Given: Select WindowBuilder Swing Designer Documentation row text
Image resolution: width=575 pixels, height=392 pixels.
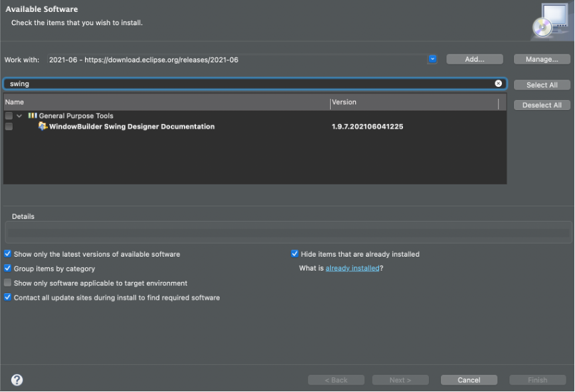Looking at the screenshot, I should click(131, 127).
